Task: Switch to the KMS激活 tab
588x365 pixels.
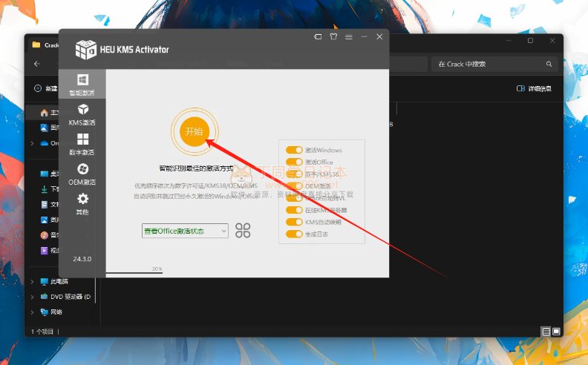Action: (x=82, y=115)
